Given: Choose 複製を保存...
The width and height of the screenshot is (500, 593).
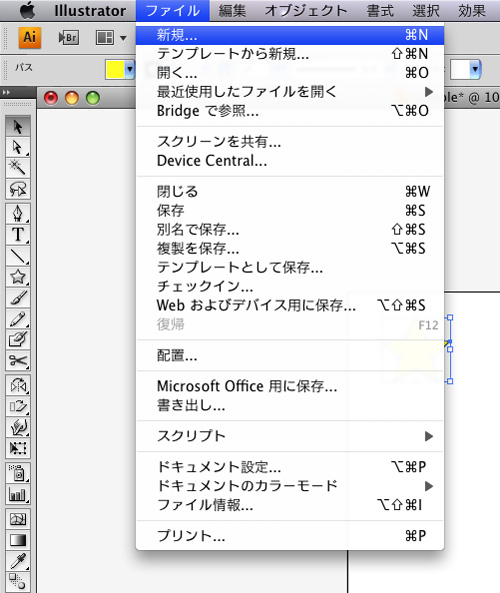Looking at the screenshot, I should pos(290,248).
